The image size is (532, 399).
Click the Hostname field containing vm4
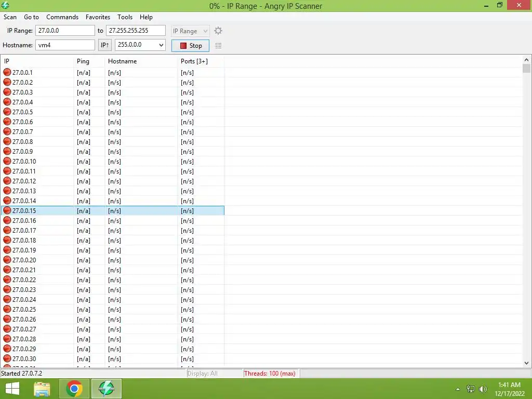(x=65, y=45)
